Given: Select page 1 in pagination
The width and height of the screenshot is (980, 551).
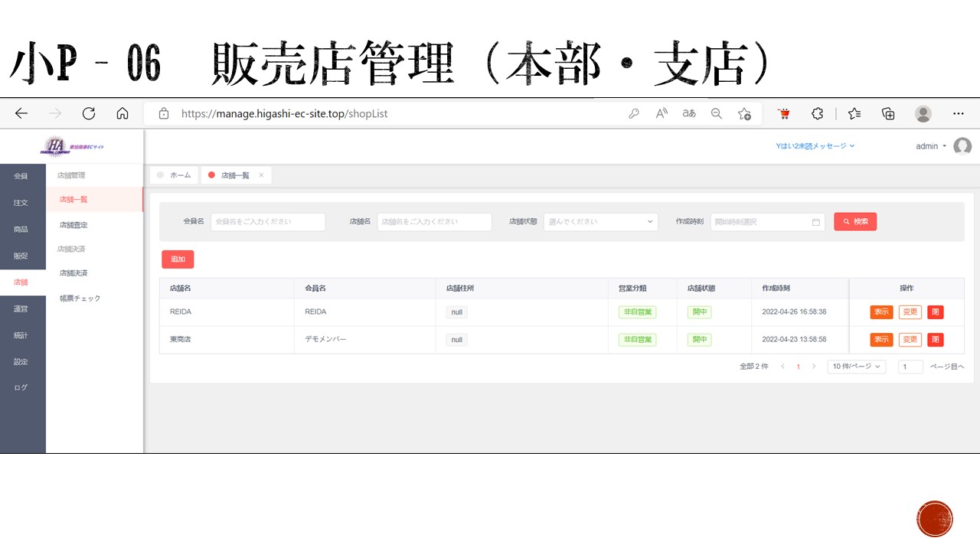Looking at the screenshot, I should point(798,367).
